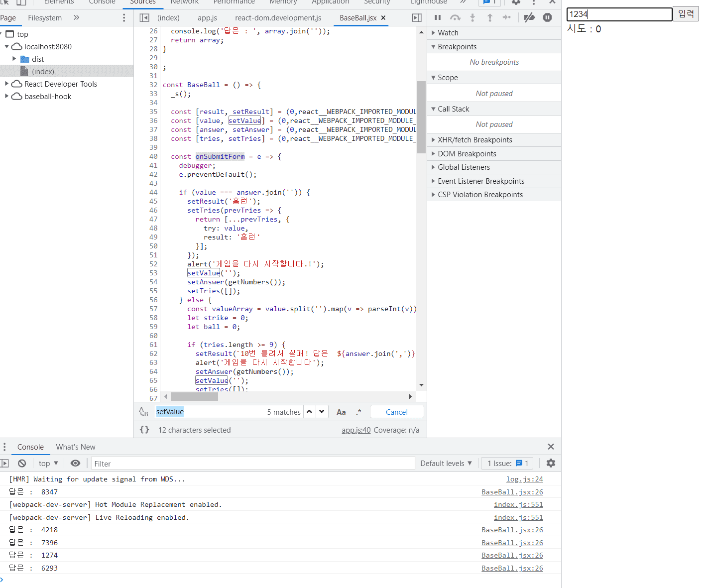This screenshot has height=588, width=706.
Task: Cancel the setValue search
Action: (396, 412)
